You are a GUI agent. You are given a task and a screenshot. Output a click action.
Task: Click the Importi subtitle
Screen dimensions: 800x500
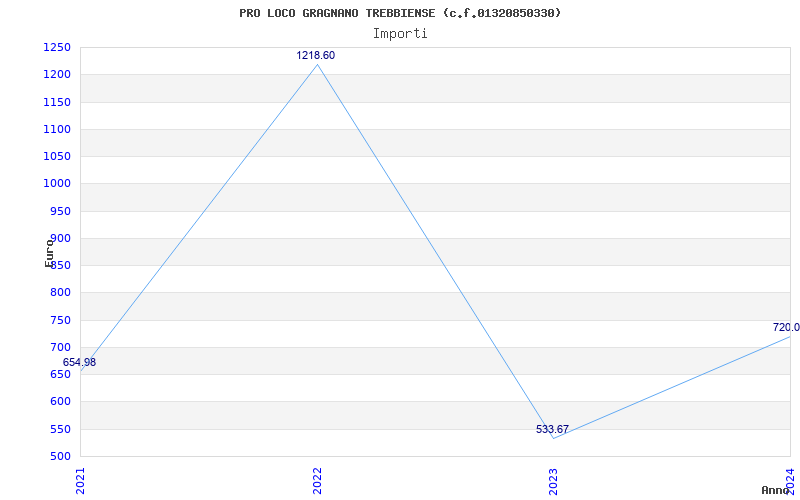coord(400,34)
